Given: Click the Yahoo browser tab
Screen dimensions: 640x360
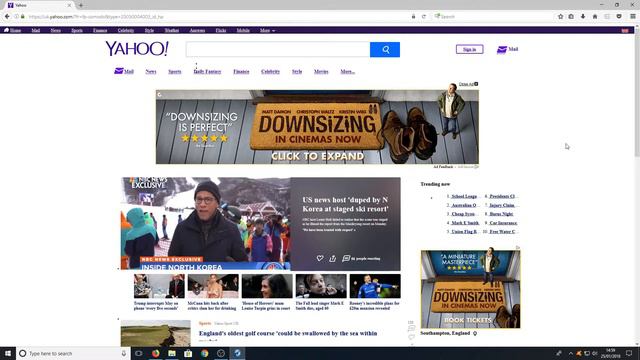Looking at the screenshot, I should tap(39, 5).
